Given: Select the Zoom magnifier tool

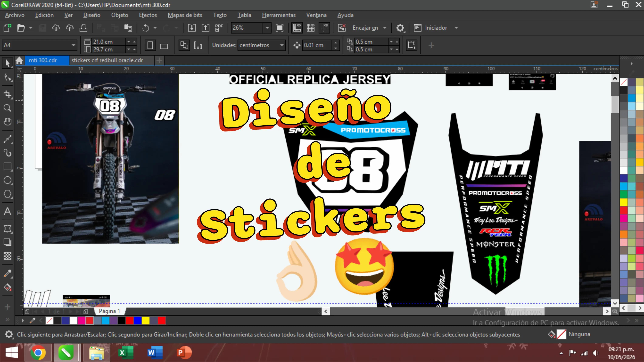Looking at the screenshot, I should click(7, 108).
